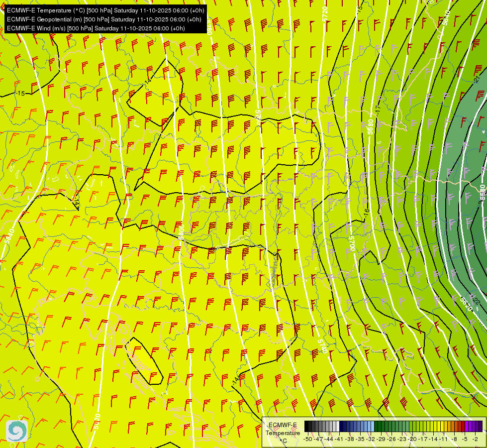487x448 pixels.
Task: Click the 5760 geopotential contour label
Action: (x=258, y=117)
